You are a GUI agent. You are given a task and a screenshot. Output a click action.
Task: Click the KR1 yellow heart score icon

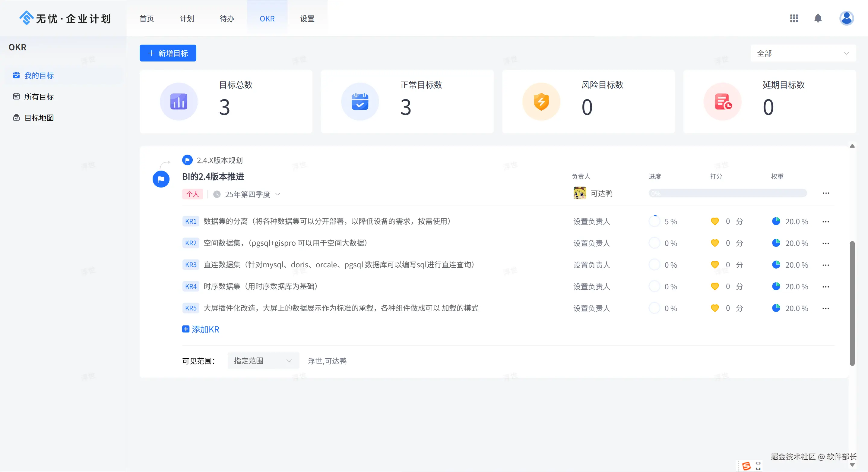pos(715,221)
